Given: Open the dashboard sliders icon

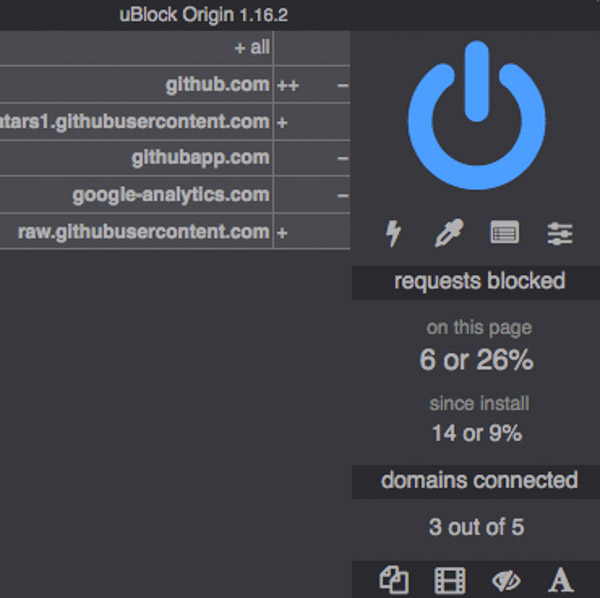Looking at the screenshot, I should pyautogui.click(x=560, y=234).
